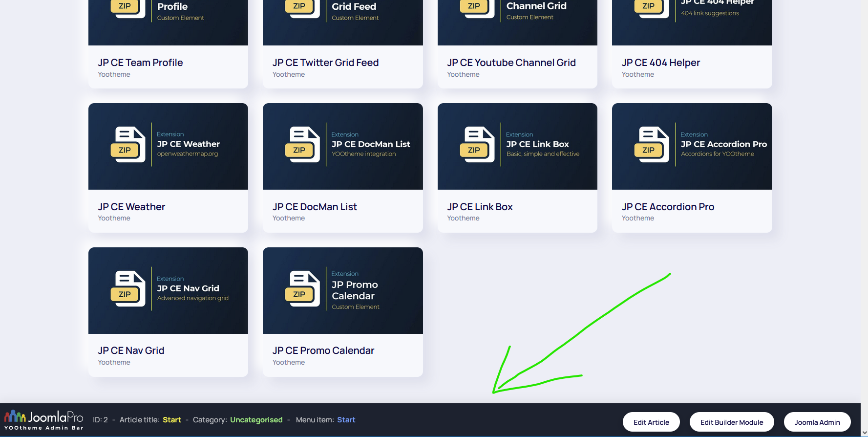
Task: Open the JP CE Weather title link
Action: (131, 207)
